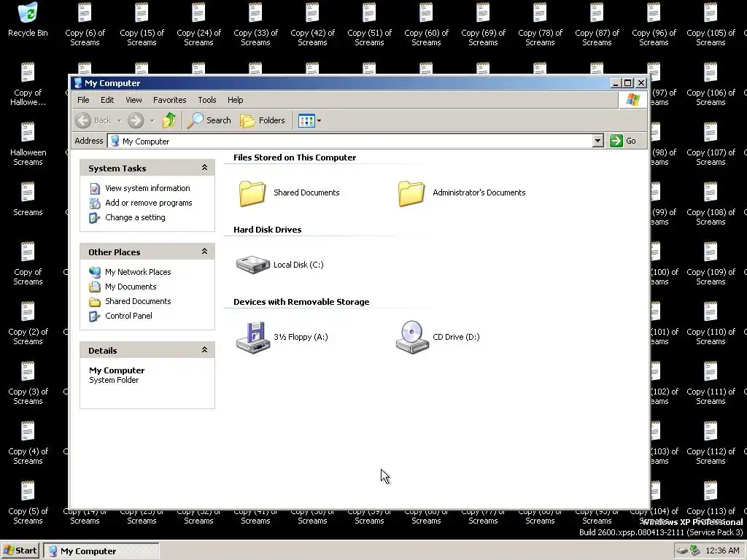
Task: Click the Windows flag logo in menu bar
Action: pyautogui.click(x=632, y=100)
